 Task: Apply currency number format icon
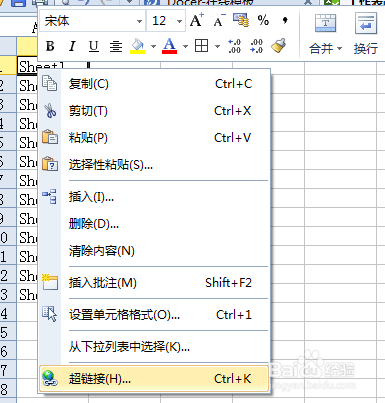[x=241, y=20]
